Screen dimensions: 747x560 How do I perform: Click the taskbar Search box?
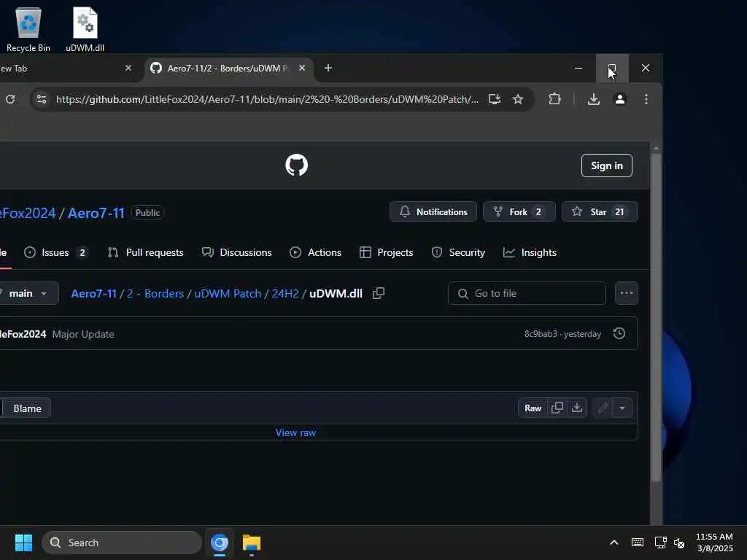click(122, 542)
